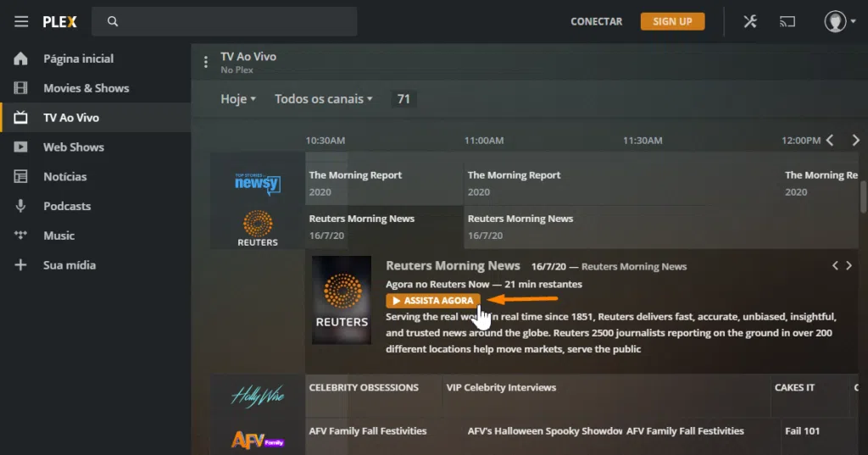Click the SIGN UP button
Image resolution: width=868 pixels, height=455 pixels.
(x=672, y=22)
